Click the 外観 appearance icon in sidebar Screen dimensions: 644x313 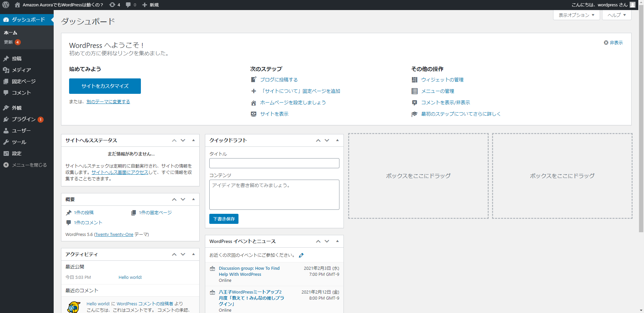click(6, 108)
